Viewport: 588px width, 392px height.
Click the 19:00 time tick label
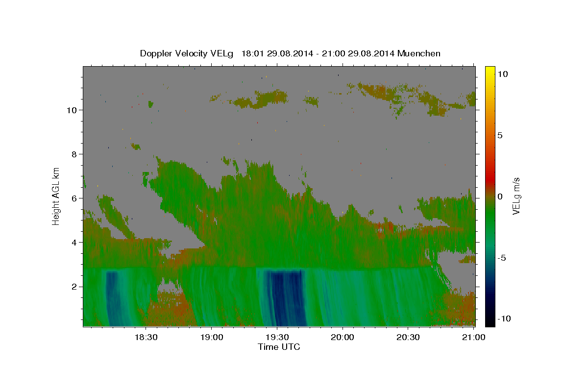[211, 337]
